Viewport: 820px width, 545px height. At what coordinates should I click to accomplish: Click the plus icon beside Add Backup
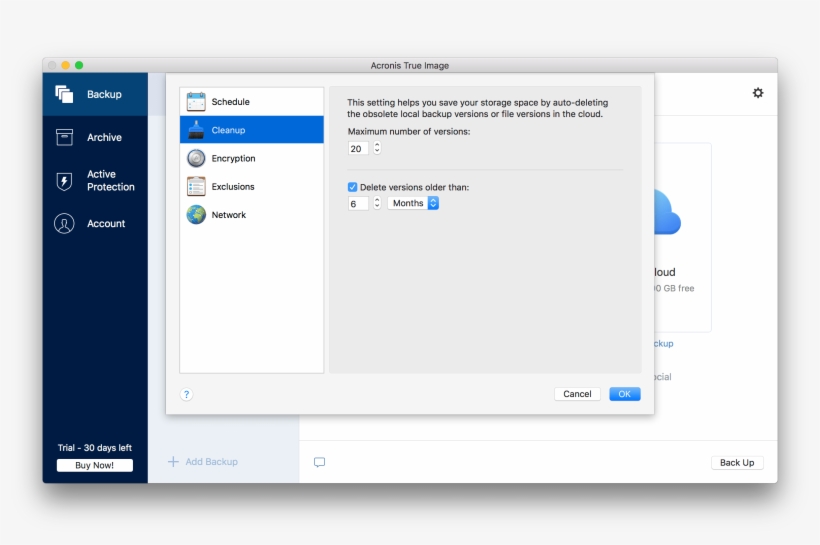click(x=173, y=462)
